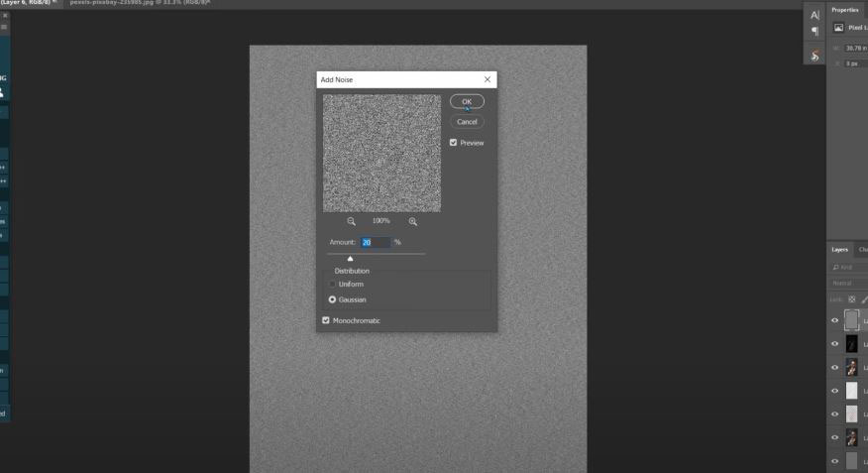868x473 pixels.
Task: Click the Amount percentage input field
Action: [376, 242]
